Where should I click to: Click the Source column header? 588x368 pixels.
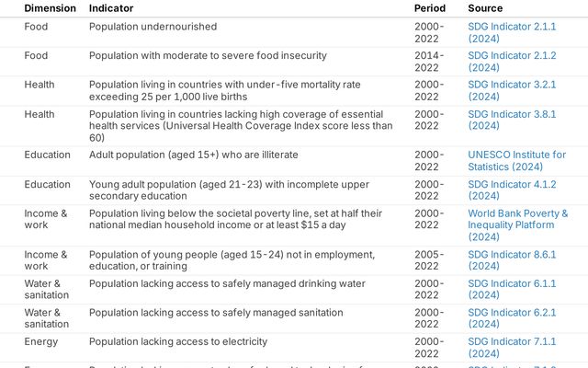pyautogui.click(x=485, y=8)
